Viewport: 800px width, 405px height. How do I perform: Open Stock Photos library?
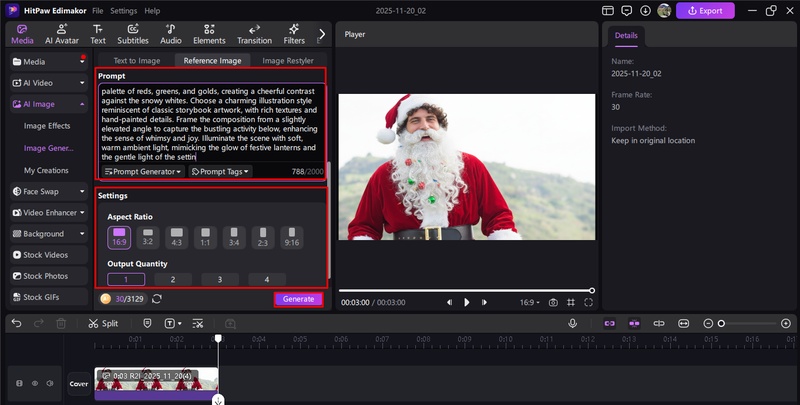pyautogui.click(x=49, y=276)
